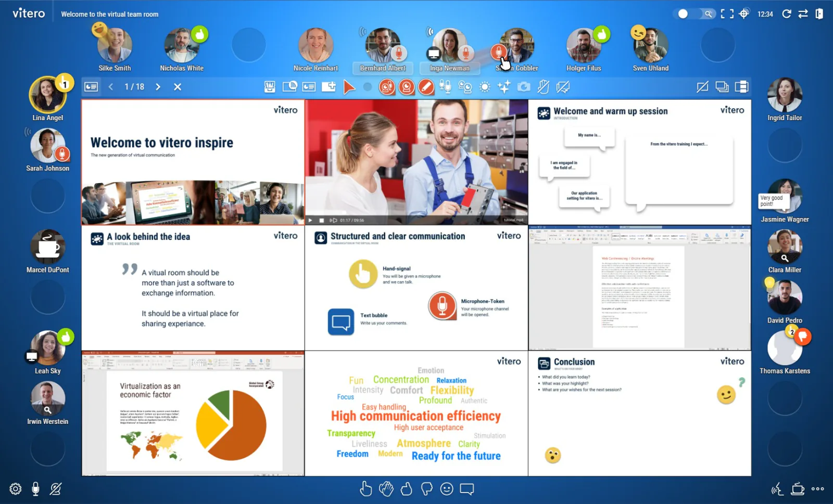833x504 pixels.
Task: Click the whisper speech icon
Action: (777, 489)
